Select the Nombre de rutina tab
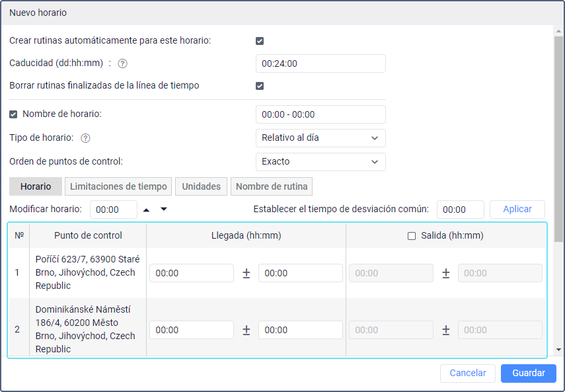Image resolution: width=565 pixels, height=392 pixels. tap(272, 186)
